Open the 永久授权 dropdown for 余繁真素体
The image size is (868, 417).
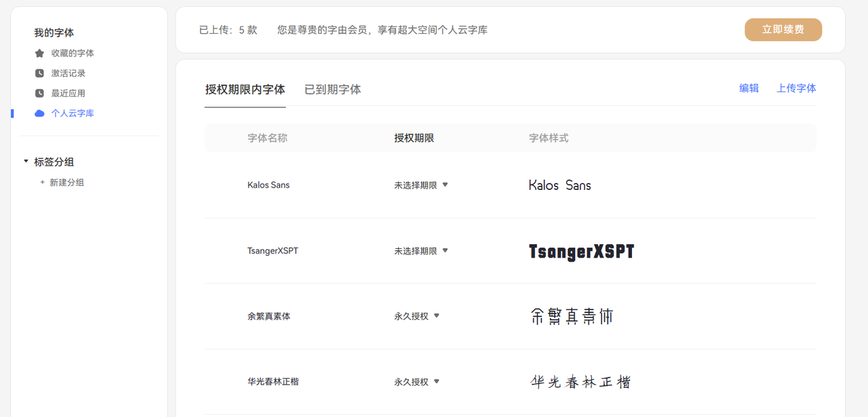point(436,315)
